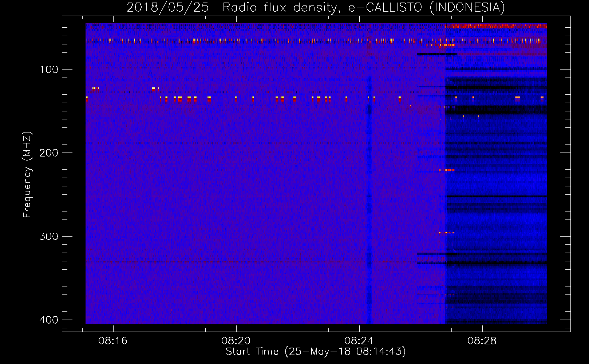Click the 200 frequency tick label

click(49, 153)
